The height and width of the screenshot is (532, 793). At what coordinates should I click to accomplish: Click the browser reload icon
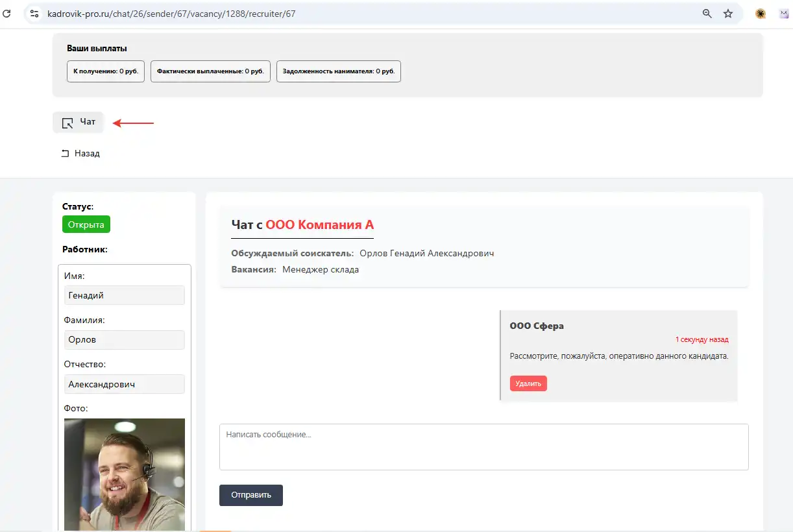[x=6, y=13]
